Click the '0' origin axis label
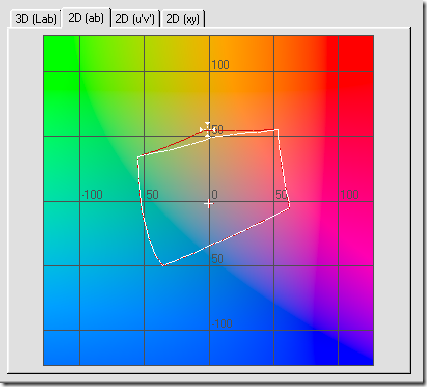The image size is (427, 387). 214,194
